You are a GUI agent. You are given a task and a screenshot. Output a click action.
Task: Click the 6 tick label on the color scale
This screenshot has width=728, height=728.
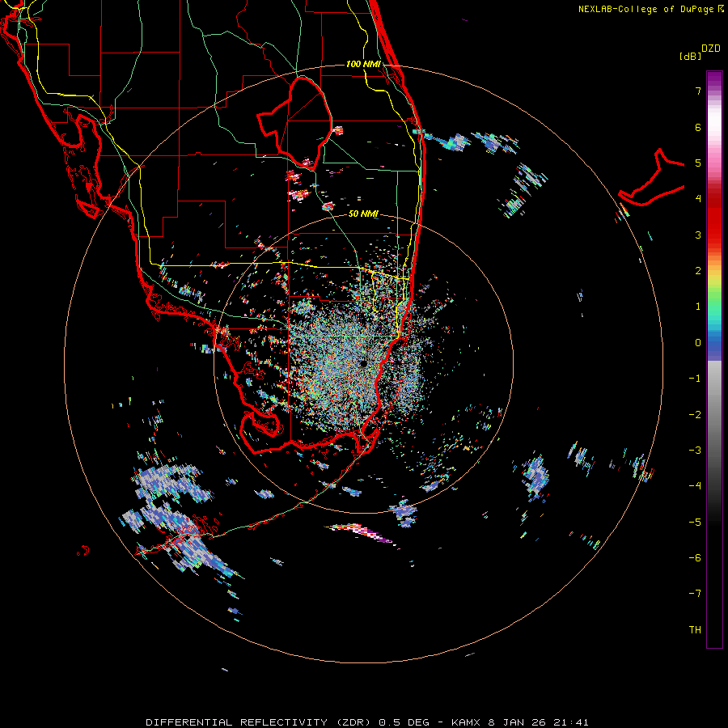(698, 127)
